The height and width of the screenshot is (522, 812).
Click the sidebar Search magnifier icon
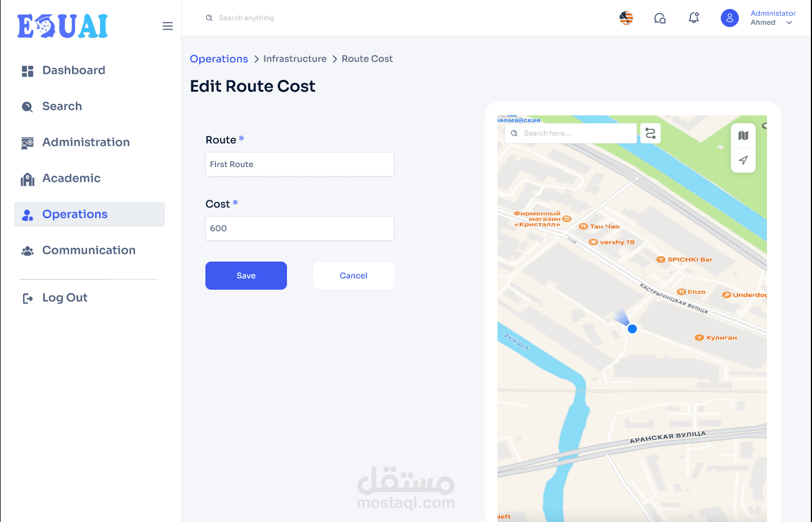point(27,107)
